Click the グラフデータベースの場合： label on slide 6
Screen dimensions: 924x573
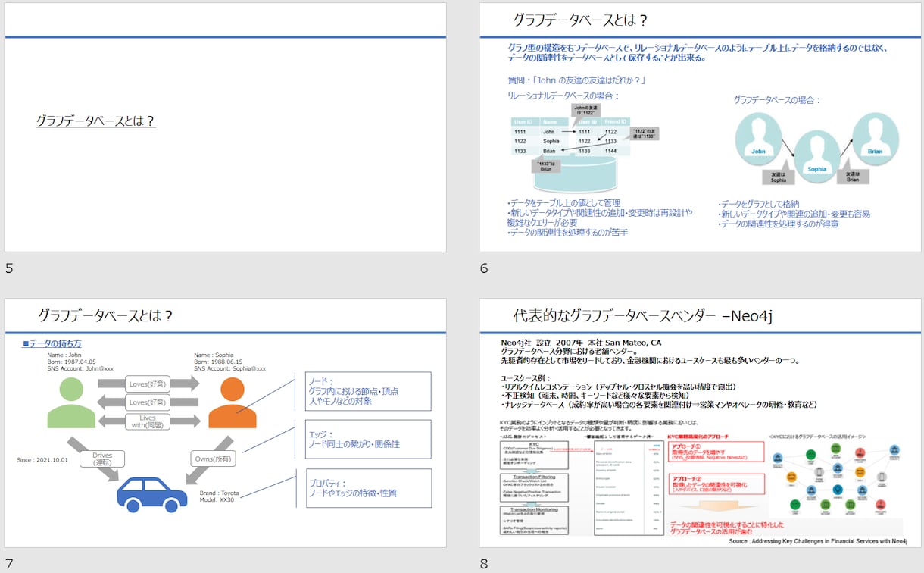(777, 99)
